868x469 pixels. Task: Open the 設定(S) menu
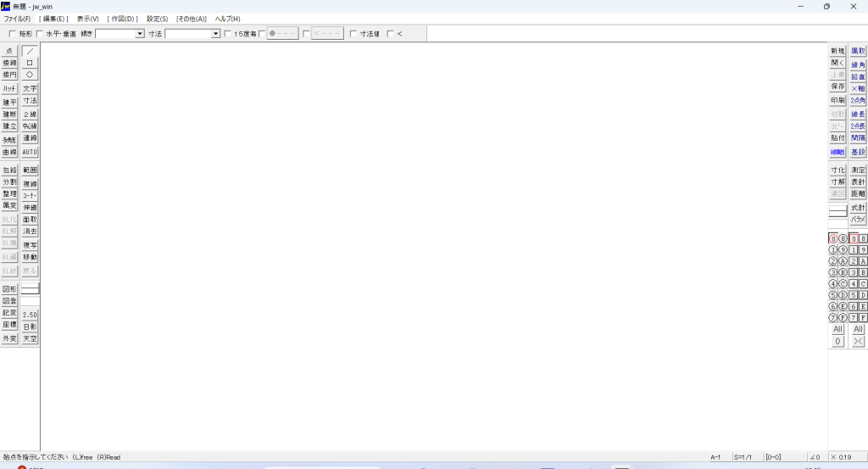pos(157,19)
